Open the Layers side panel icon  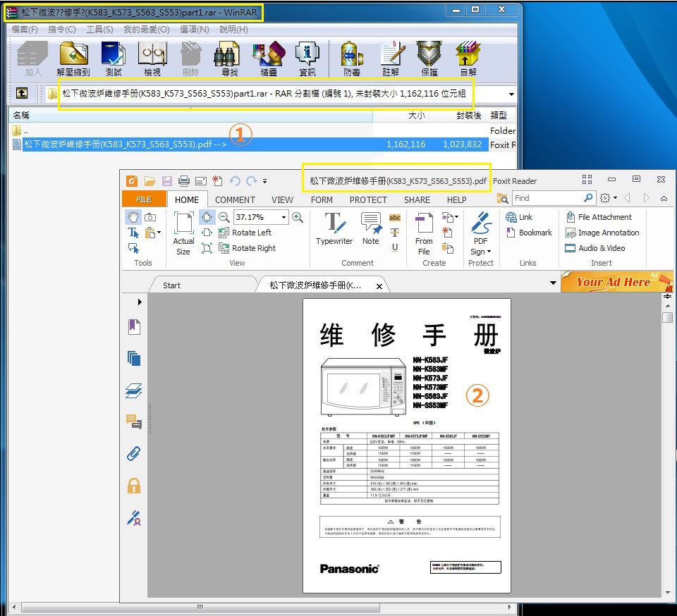134,390
